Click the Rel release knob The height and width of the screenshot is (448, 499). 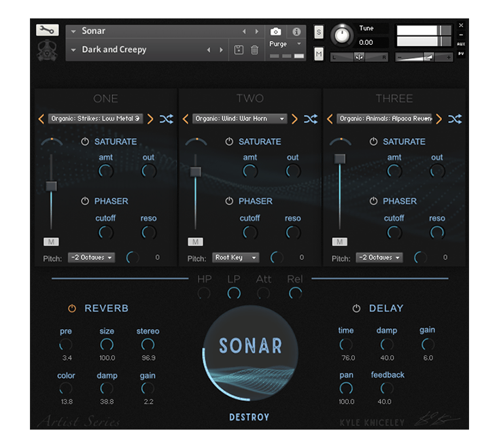pyautogui.click(x=295, y=294)
